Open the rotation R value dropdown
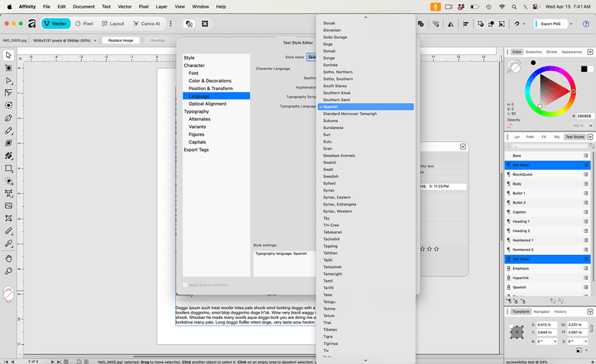 click(555, 342)
